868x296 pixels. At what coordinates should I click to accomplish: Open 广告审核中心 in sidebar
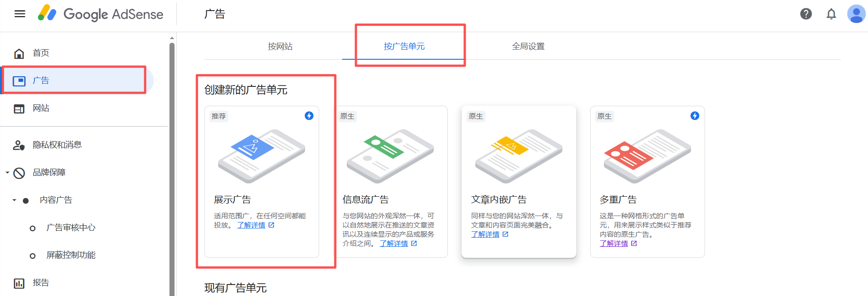click(71, 228)
